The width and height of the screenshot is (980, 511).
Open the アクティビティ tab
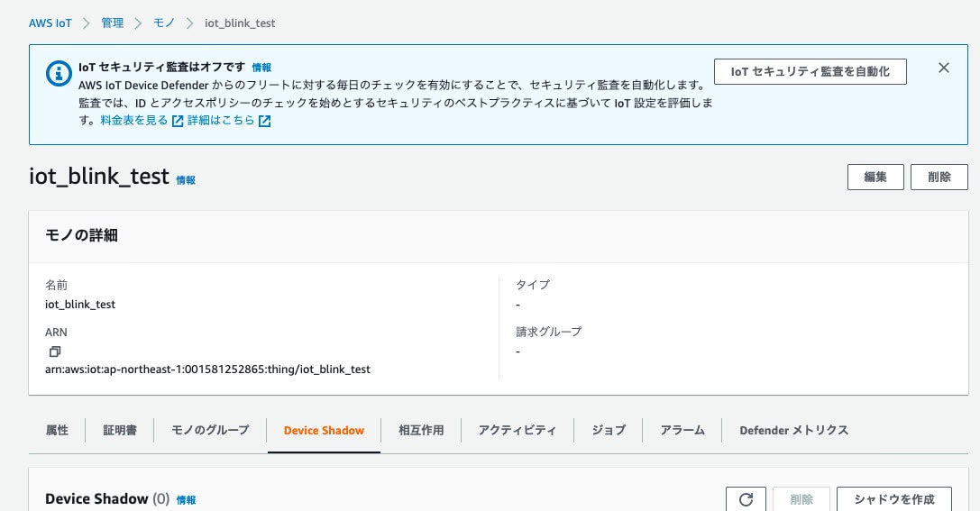click(517, 430)
